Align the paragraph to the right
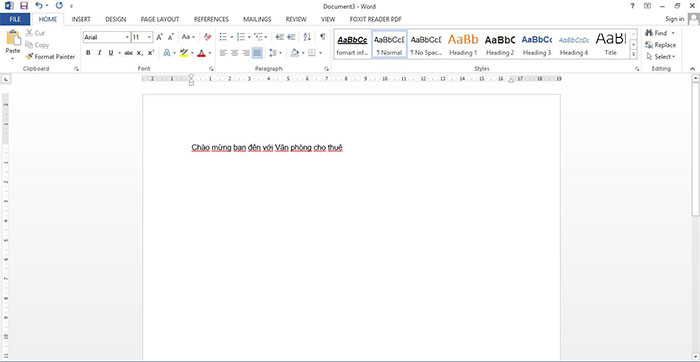This screenshot has width=700, height=362. pyautogui.click(x=246, y=53)
